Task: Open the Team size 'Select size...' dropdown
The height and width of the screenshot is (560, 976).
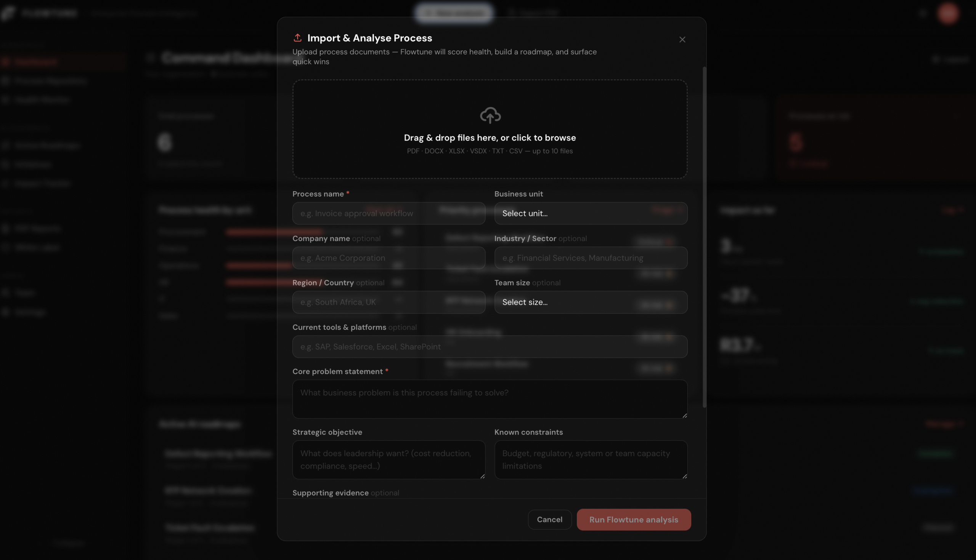Action: pyautogui.click(x=591, y=302)
